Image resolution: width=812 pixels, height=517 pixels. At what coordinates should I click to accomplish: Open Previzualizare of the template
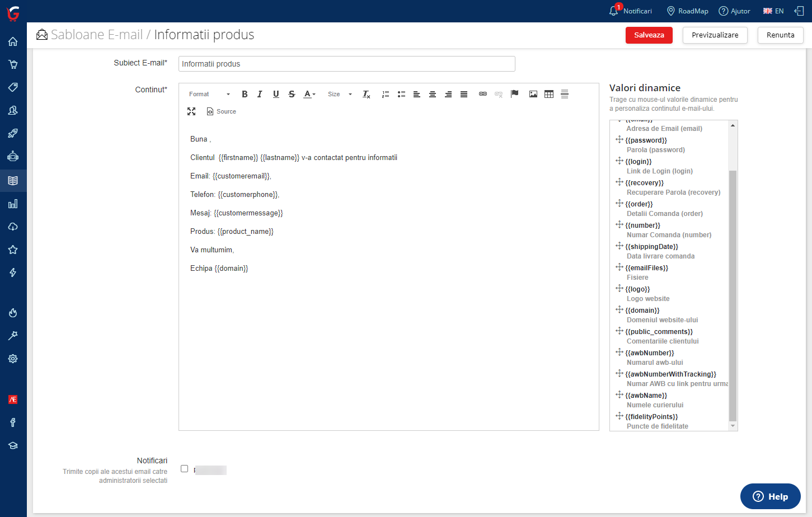click(x=715, y=35)
